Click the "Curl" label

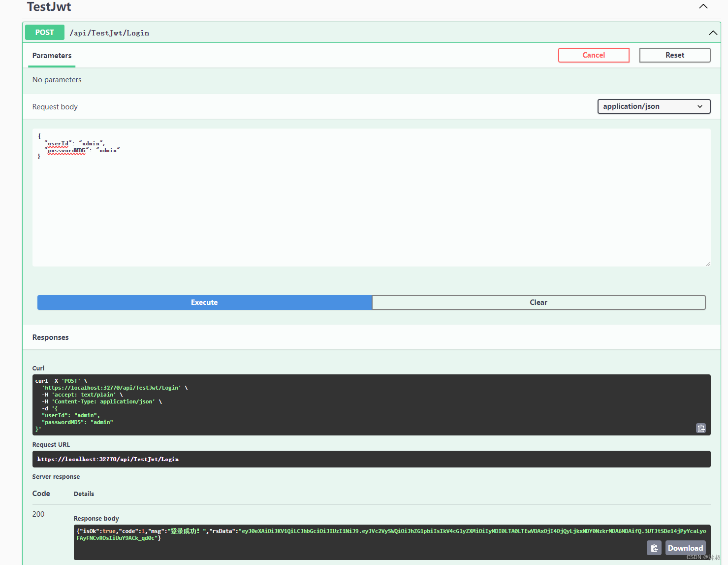click(x=38, y=368)
